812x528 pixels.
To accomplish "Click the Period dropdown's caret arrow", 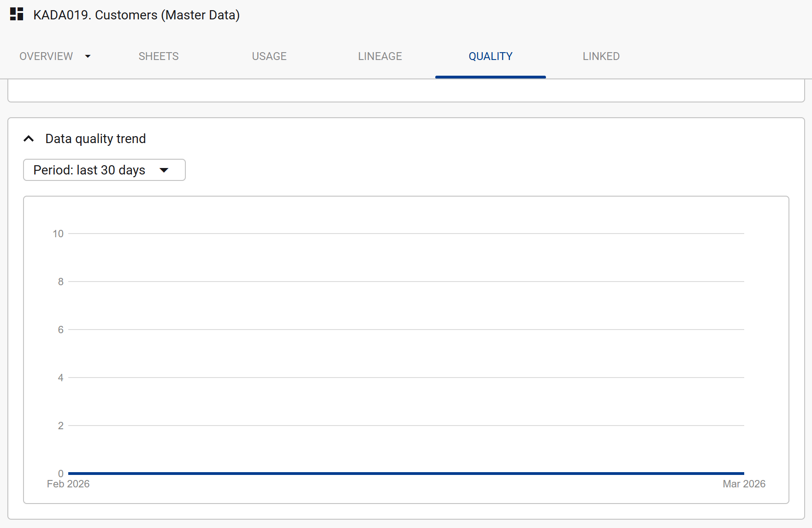I will (164, 170).
